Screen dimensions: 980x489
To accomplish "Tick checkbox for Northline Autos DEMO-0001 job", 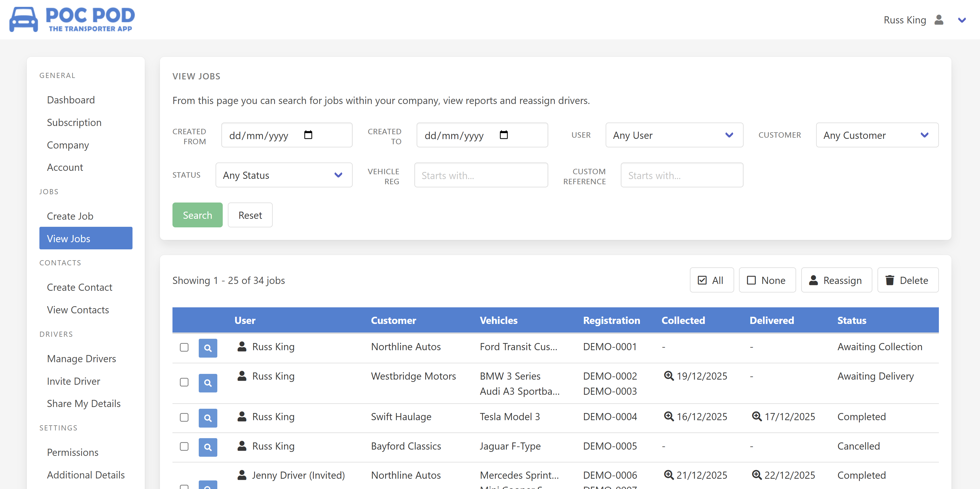I will pos(184,347).
